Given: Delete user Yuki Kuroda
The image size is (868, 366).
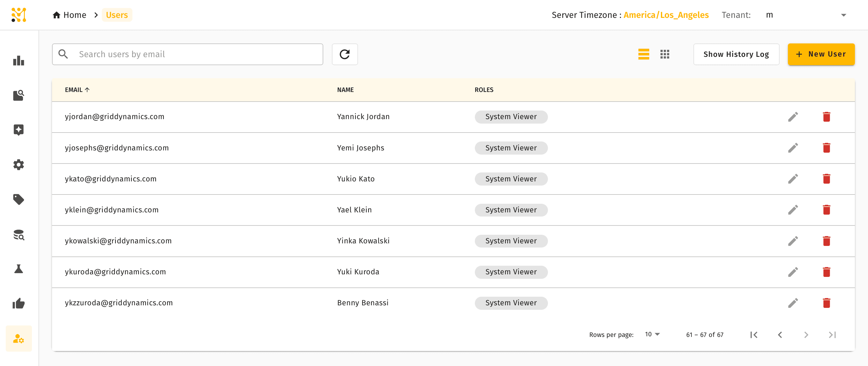Looking at the screenshot, I should click(827, 272).
